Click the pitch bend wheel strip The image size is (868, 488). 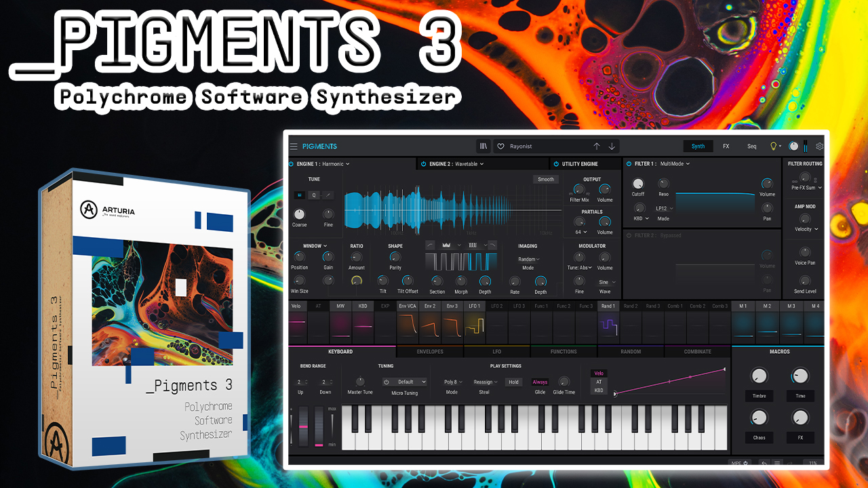pyautogui.click(x=303, y=426)
